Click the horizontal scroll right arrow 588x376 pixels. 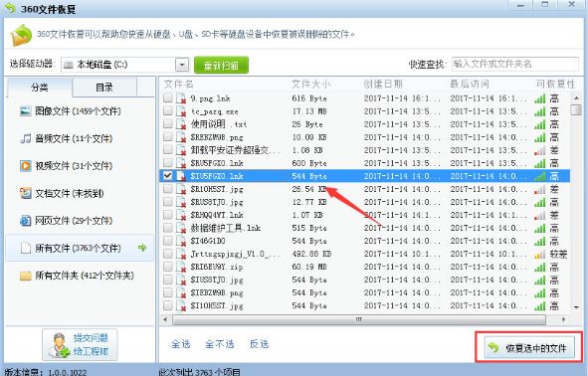563,319
